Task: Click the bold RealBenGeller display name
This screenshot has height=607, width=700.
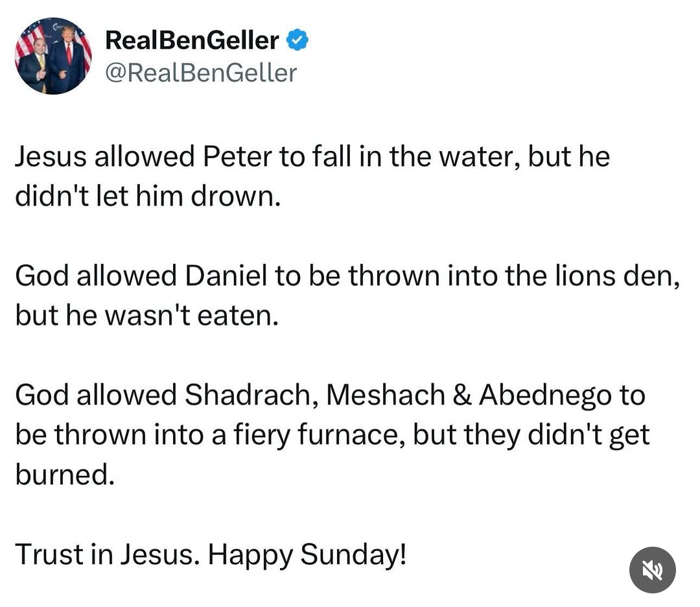Action: point(192,41)
